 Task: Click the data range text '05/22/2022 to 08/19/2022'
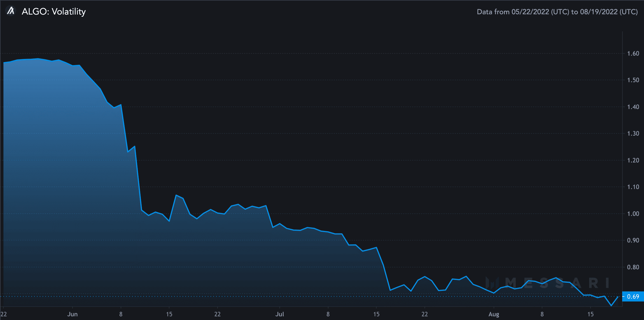coord(557,12)
